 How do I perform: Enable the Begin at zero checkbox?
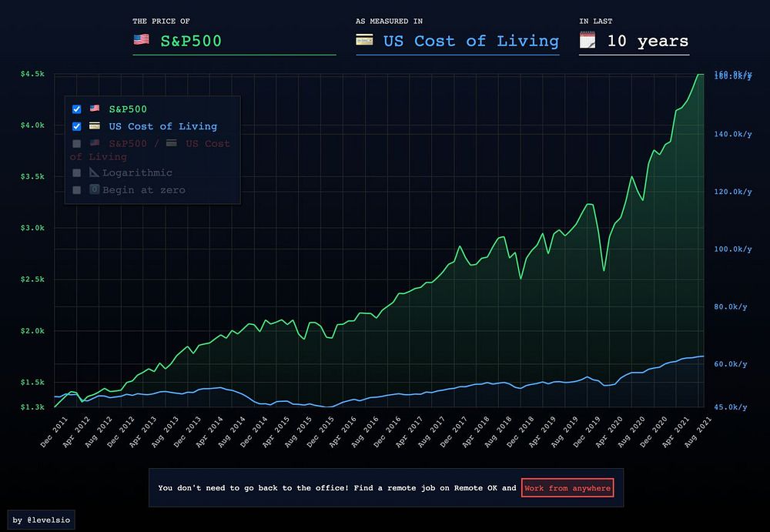(76, 190)
